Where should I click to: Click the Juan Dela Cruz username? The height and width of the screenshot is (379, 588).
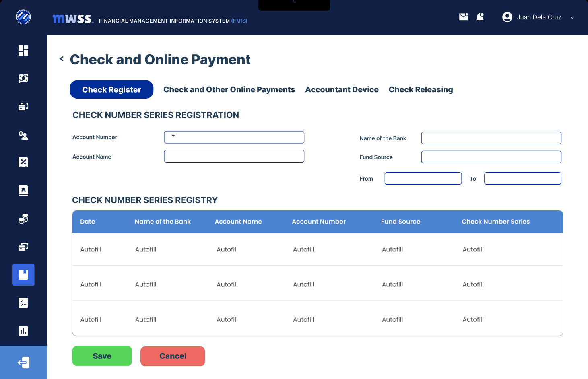(539, 17)
